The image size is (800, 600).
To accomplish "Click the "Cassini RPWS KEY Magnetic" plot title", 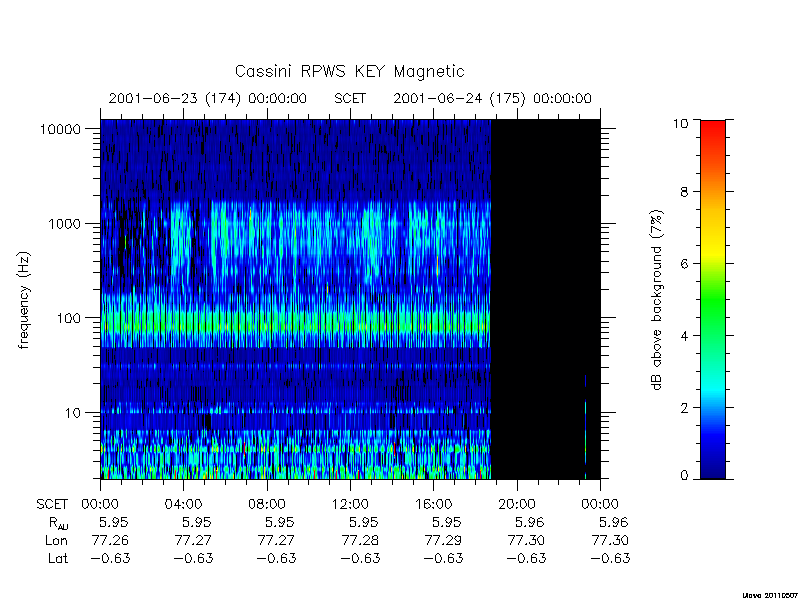I will pos(349,71).
